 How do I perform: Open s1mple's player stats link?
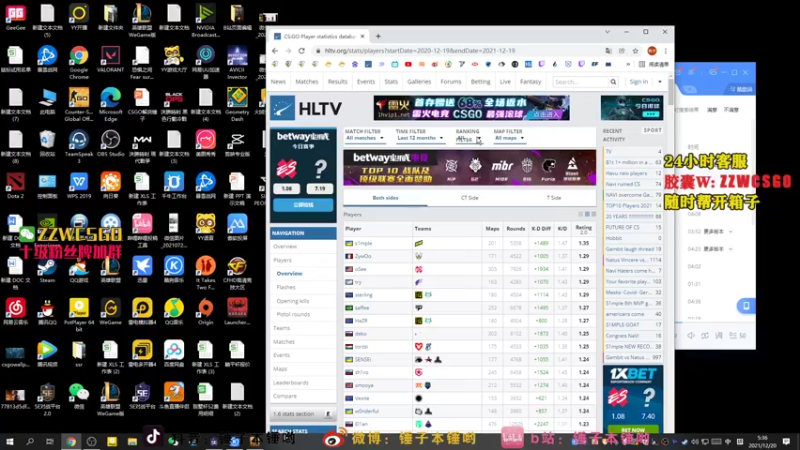pos(363,243)
